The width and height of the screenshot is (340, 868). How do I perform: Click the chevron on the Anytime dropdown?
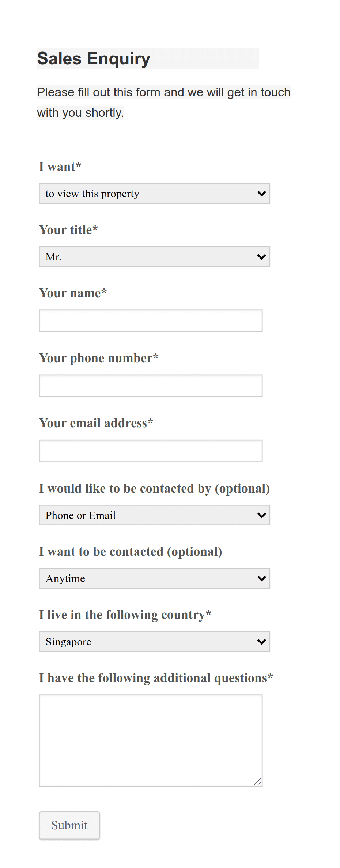point(261,578)
